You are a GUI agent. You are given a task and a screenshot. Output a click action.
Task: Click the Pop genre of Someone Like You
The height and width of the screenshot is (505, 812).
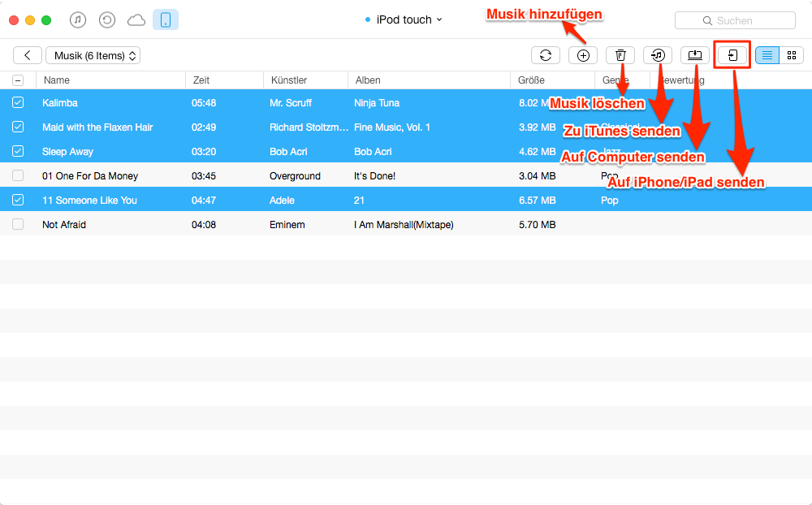point(610,201)
